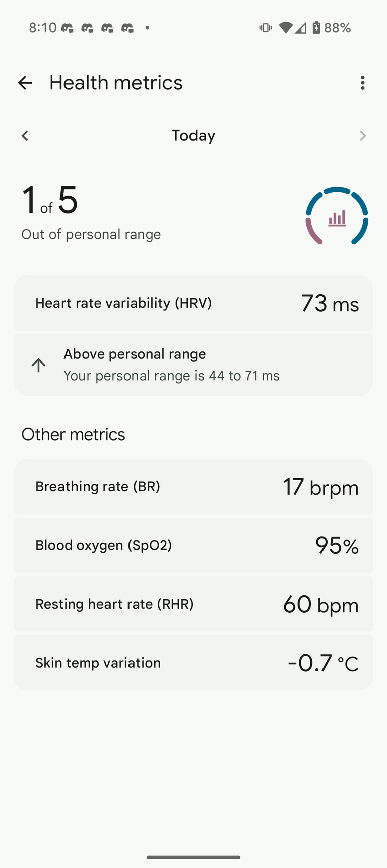Go to previous day with left chevron
The width and height of the screenshot is (387, 868).
pos(25,136)
